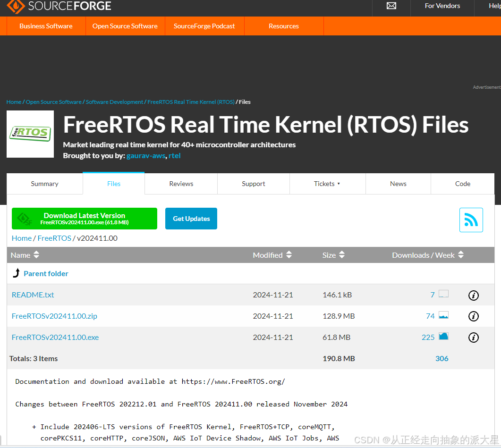The height and width of the screenshot is (448, 501).
Task: View info icon for FreeRTOSv202411.00.exe
Action: [x=474, y=338]
